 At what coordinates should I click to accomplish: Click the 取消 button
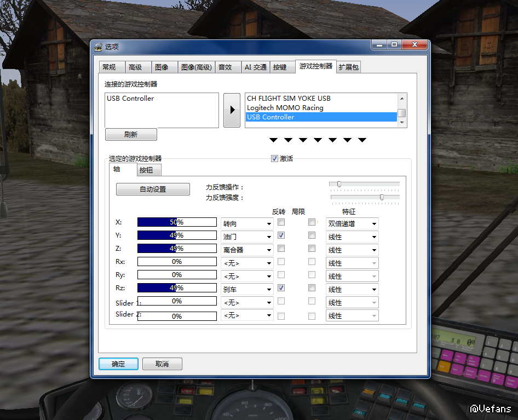[162, 364]
